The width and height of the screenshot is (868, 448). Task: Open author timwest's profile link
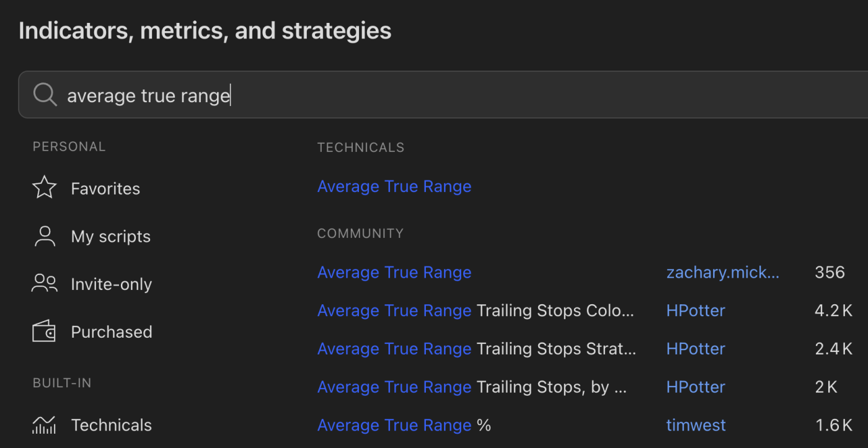(x=696, y=426)
